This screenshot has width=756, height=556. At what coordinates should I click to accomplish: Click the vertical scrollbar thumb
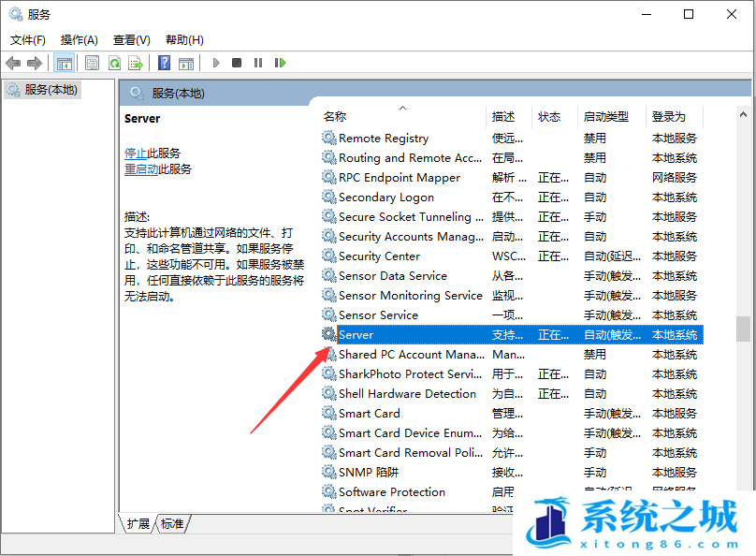[743, 329]
